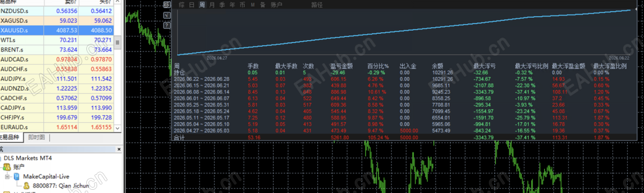Switch to the 日 daily tab
The image size is (644, 193).
click(x=192, y=5)
